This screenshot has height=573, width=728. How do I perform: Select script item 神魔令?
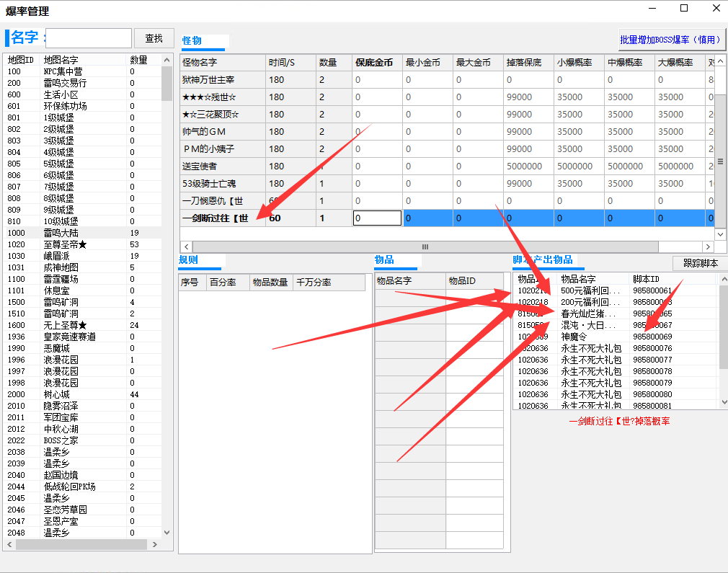coord(574,337)
